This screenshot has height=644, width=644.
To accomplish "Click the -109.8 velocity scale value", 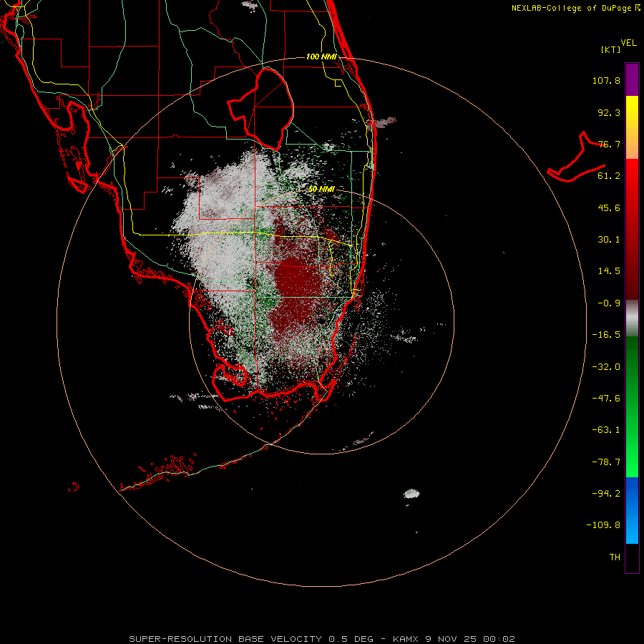I will click(603, 525).
